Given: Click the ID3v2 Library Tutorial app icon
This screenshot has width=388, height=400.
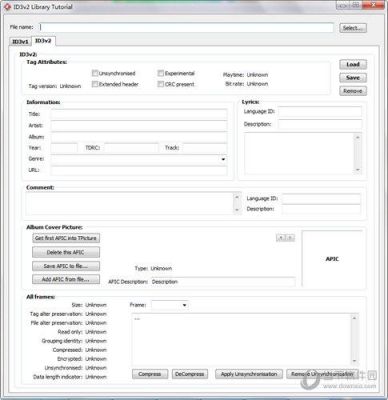Looking at the screenshot, I should (7, 7).
